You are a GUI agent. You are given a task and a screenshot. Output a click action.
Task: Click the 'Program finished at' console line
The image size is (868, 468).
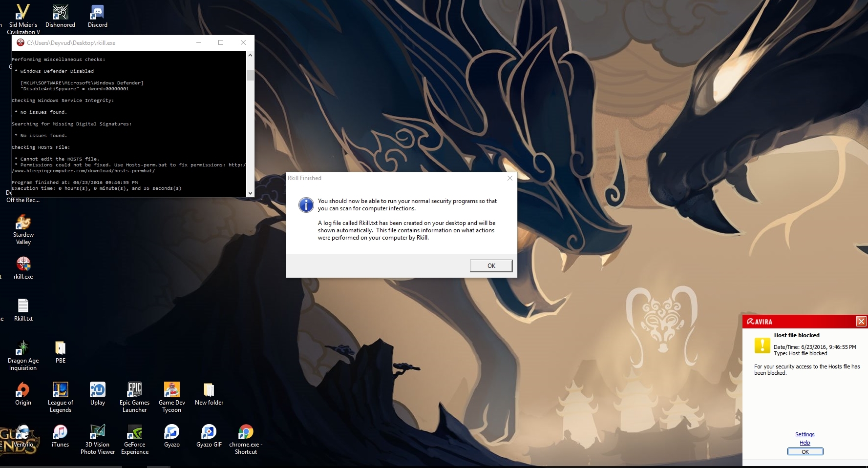(75, 183)
